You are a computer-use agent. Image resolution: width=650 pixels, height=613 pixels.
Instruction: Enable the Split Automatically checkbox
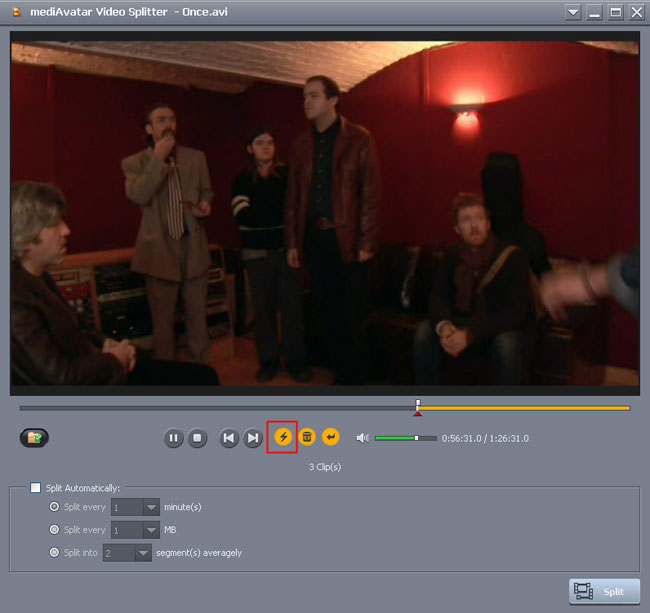click(x=36, y=488)
